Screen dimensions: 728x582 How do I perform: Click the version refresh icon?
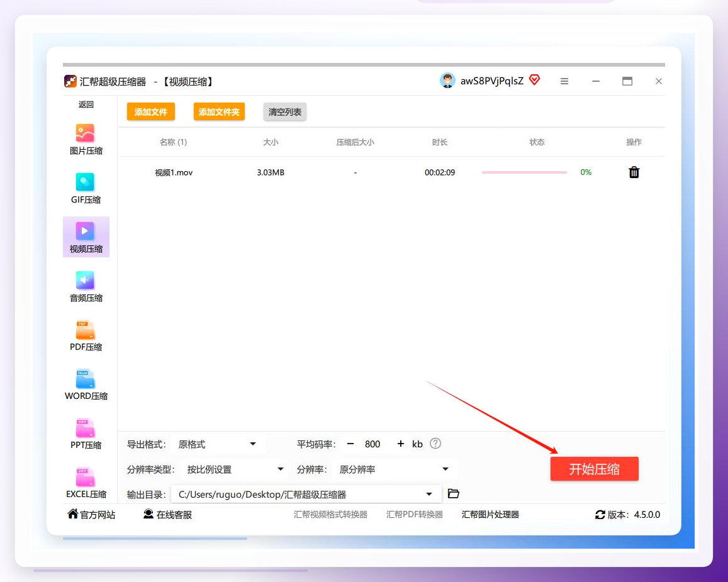click(600, 514)
